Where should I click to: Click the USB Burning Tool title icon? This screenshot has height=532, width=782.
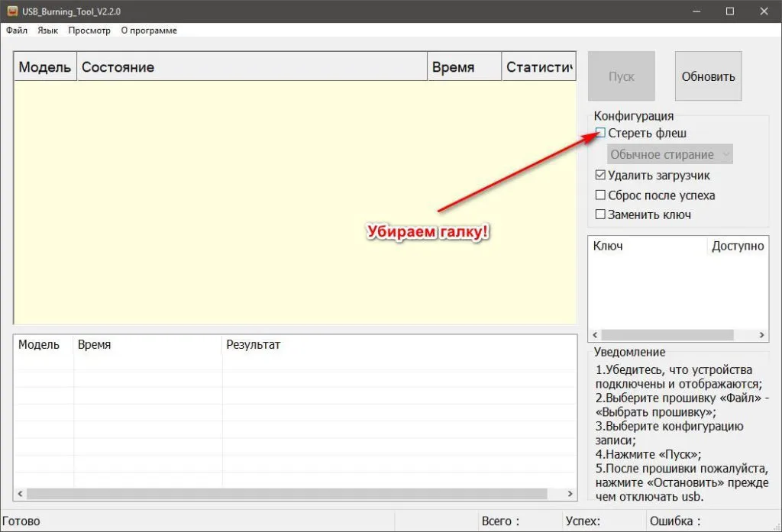[x=12, y=11]
